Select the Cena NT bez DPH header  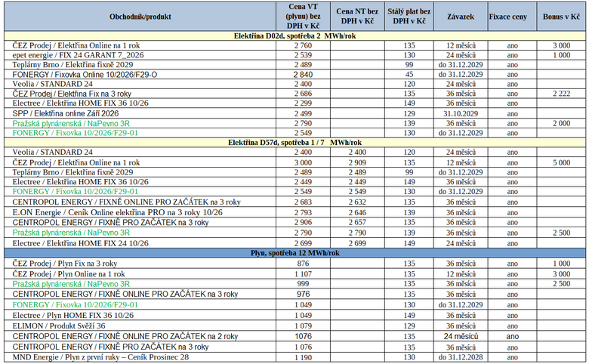(357, 17)
